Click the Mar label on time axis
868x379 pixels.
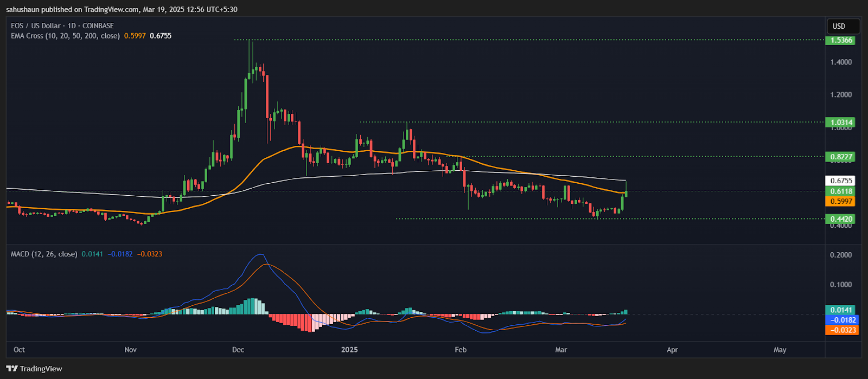pyautogui.click(x=561, y=350)
